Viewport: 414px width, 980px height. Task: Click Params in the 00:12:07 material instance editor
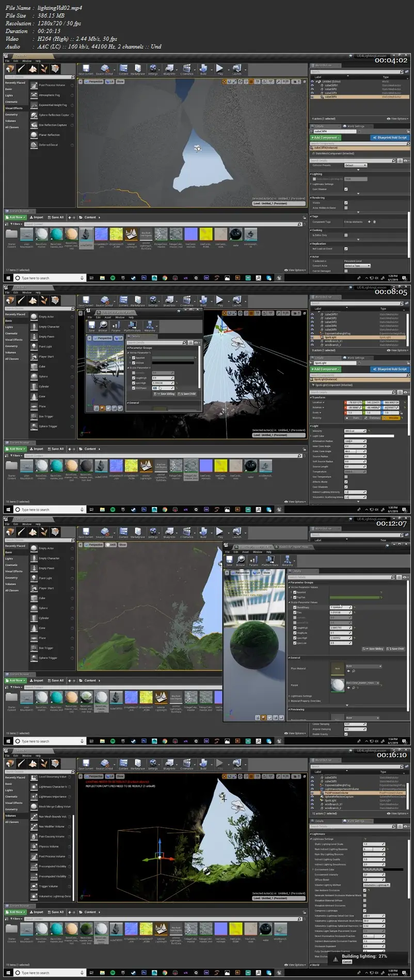point(253,561)
